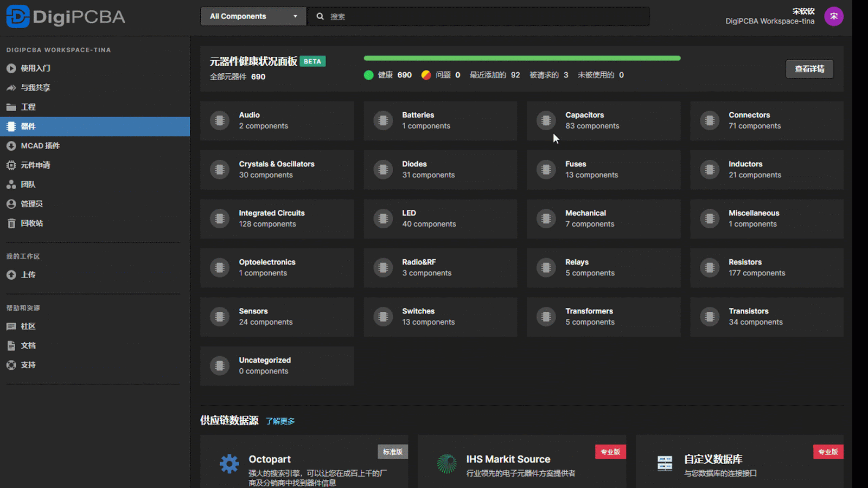Click the 文档 document icon
The image size is (868, 488).
[11, 346]
